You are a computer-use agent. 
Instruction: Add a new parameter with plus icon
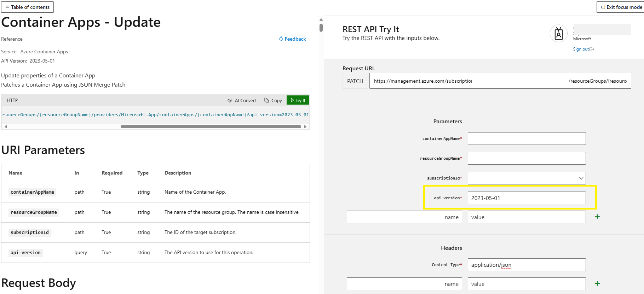pyautogui.click(x=597, y=217)
